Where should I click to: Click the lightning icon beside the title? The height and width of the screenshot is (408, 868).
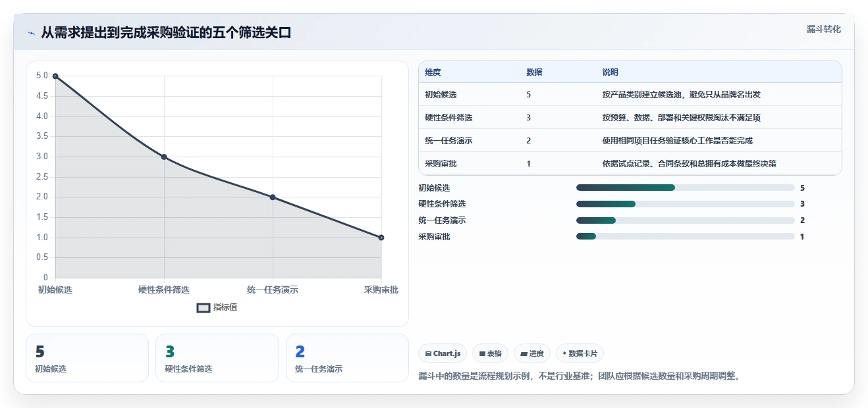coord(31,33)
